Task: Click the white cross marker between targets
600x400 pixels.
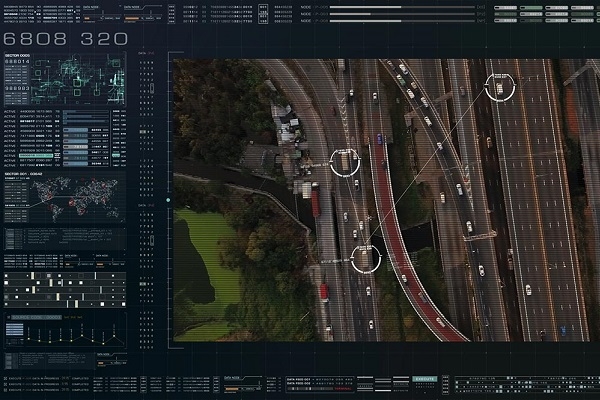Action: click(x=368, y=217)
